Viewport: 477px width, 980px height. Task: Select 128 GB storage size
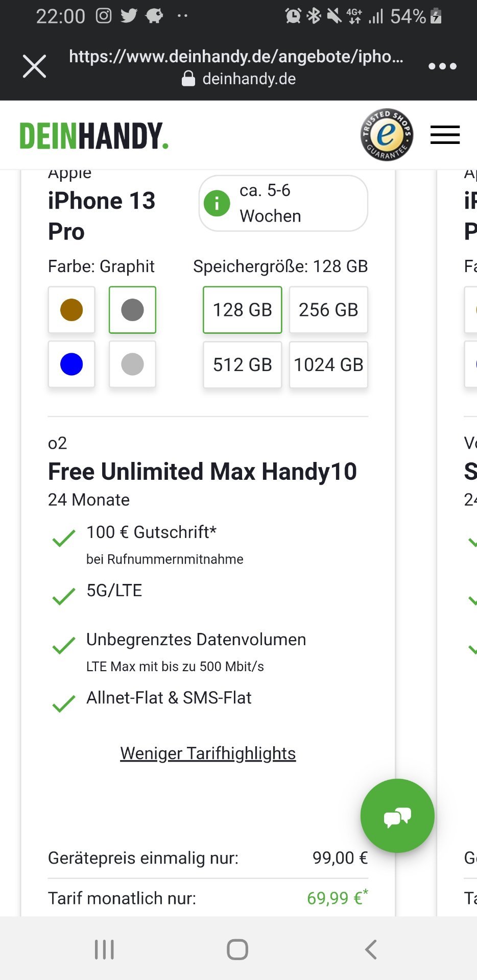click(243, 310)
